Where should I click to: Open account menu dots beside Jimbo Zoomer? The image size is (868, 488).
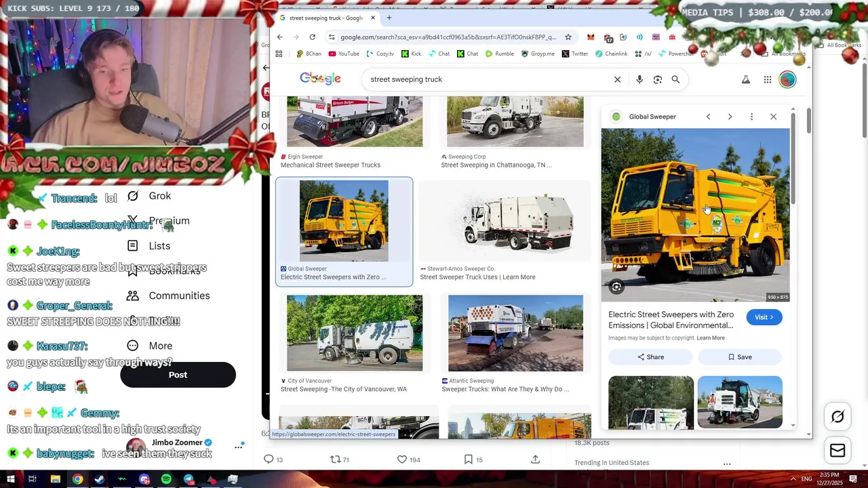pos(239,447)
